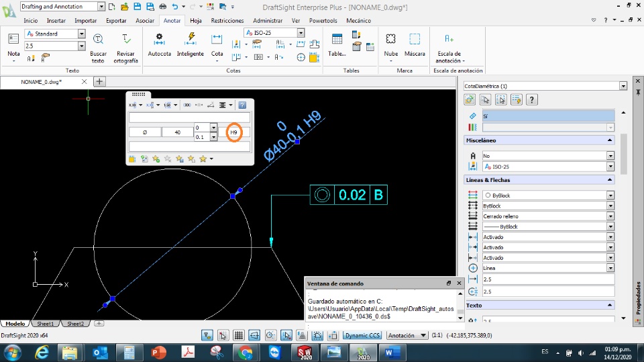
Task: Expand the Cerrado relleno arrow style dropdown
Action: 610,216
